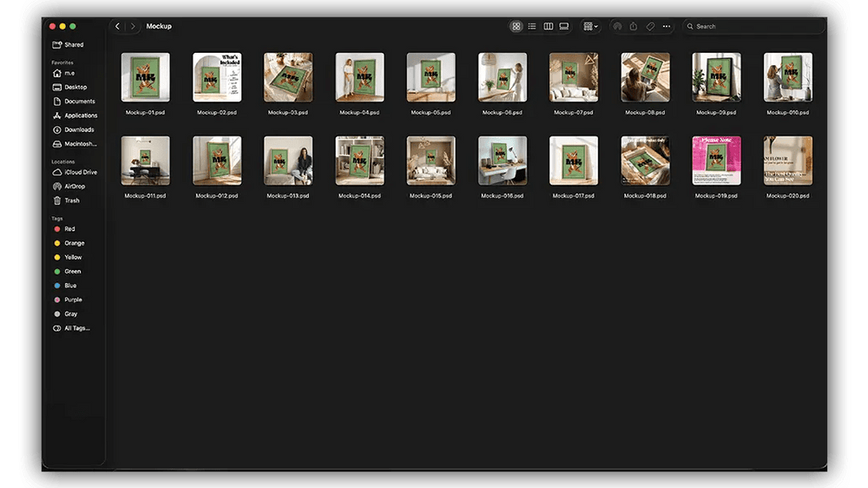Select the Mockup-05.psd thumbnail
The image size is (868, 488).
pyautogui.click(x=431, y=77)
